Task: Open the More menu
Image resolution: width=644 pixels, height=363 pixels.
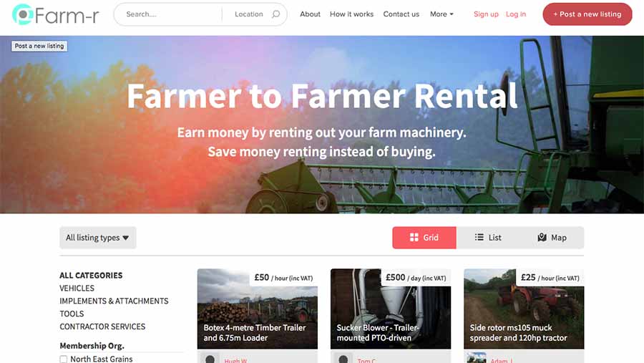Action: pyautogui.click(x=441, y=14)
